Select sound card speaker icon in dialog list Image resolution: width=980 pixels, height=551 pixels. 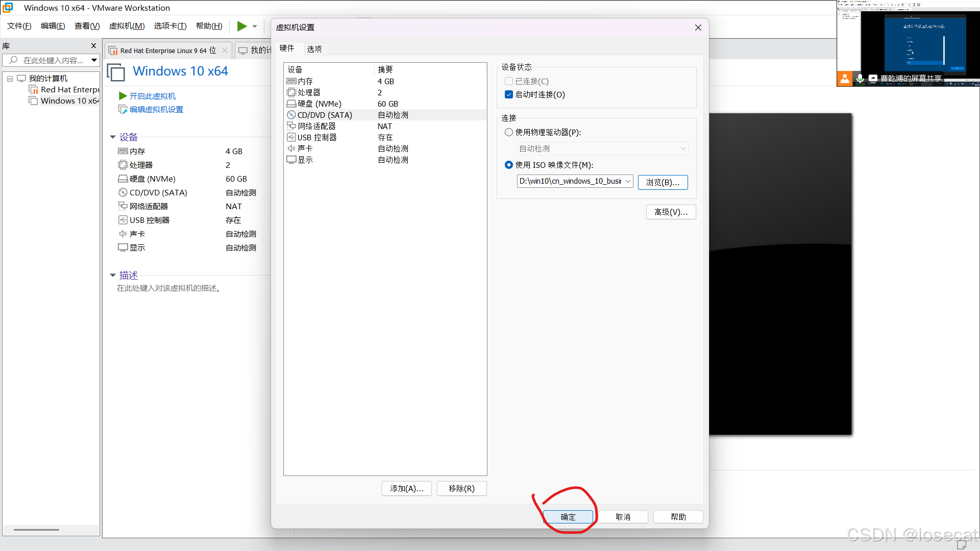pyautogui.click(x=291, y=148)
